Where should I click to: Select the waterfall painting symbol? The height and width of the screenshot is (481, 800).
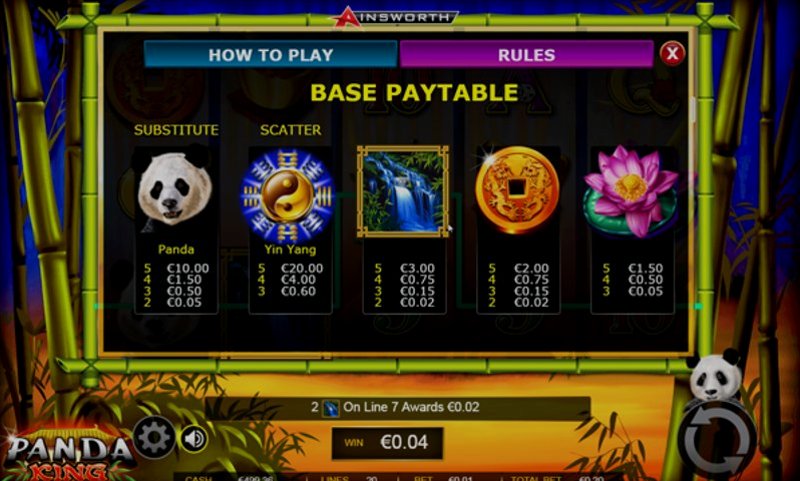click(x=403, y=191)
